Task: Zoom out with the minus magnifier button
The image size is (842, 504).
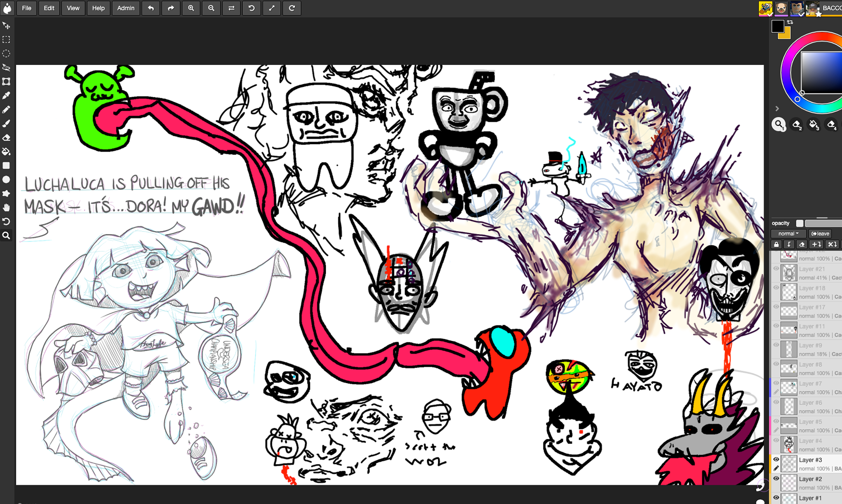Action: click(x=211, y=8)
